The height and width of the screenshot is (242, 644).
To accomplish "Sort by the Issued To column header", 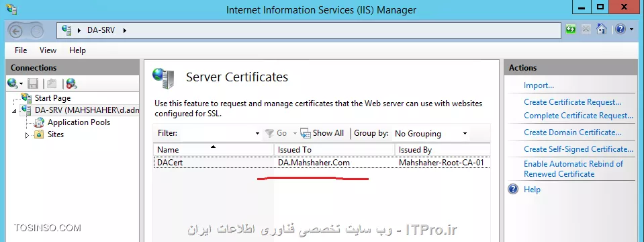I will coord(334,149).
